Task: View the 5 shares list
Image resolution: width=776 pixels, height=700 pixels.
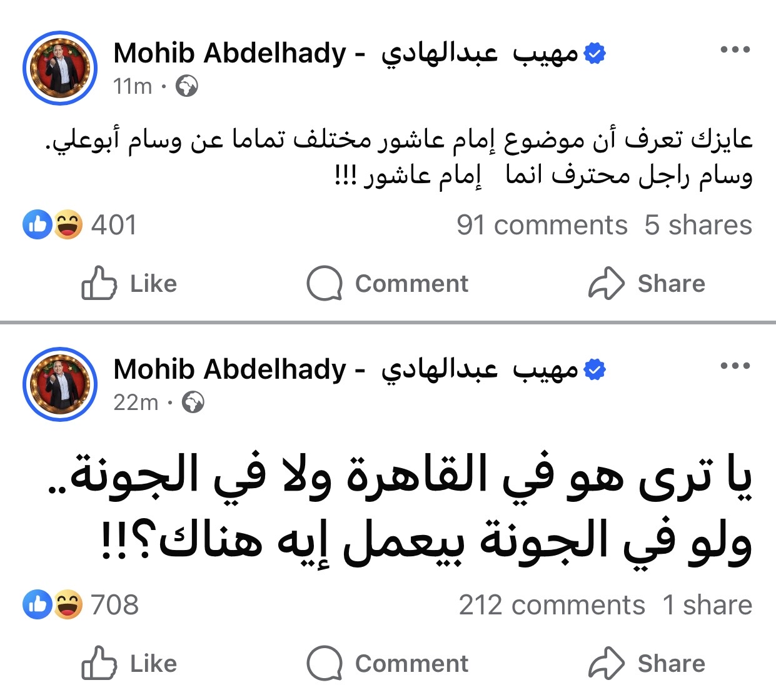Action: coord(698,225)
